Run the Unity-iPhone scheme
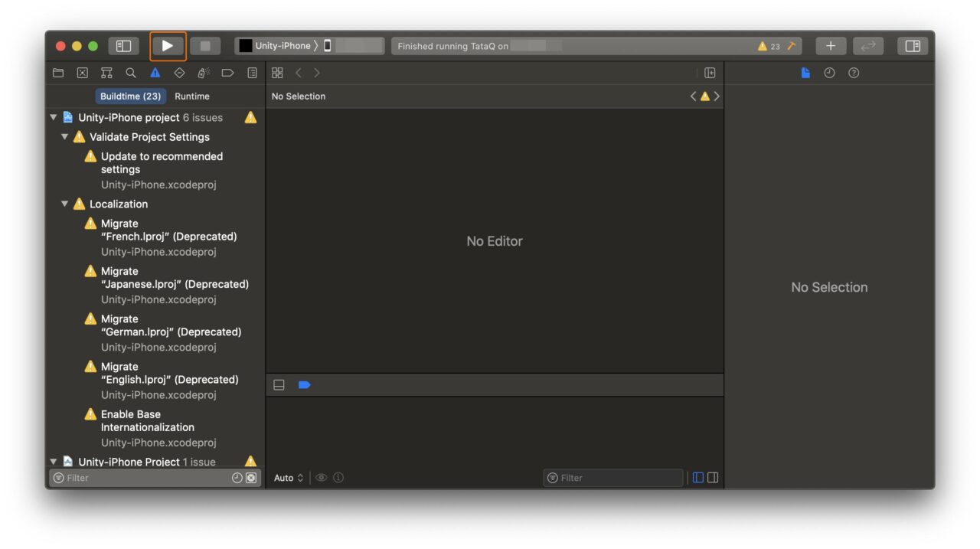 [168, 45]
